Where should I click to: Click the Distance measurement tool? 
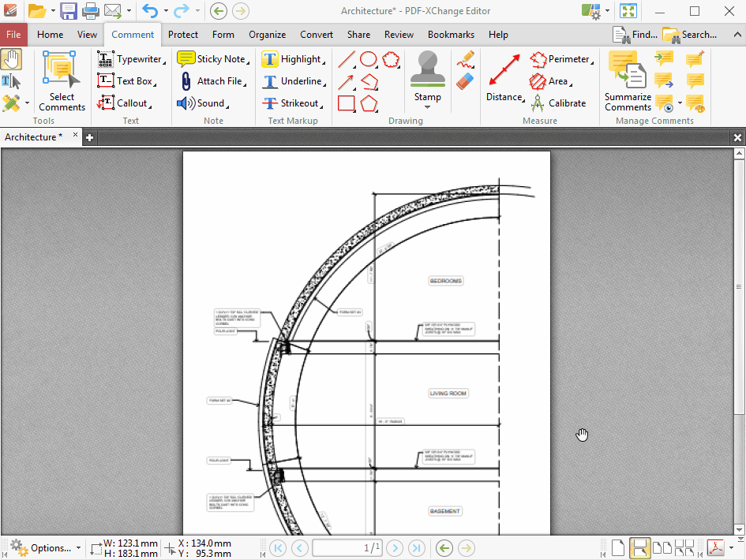tap(504, 79)
